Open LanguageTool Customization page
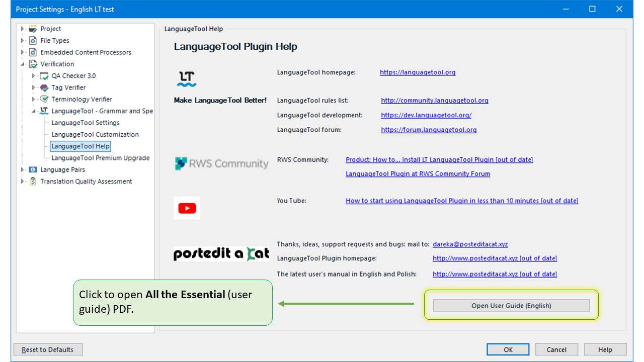The width and height of the screenshot is (644, 362). point(95,134)
